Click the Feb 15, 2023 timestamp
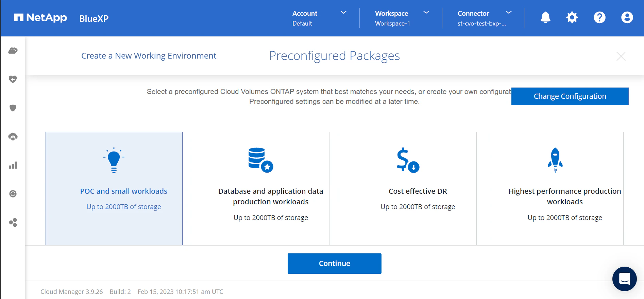Viewport: 644px width, 299px height. click(x=181, y=292)
